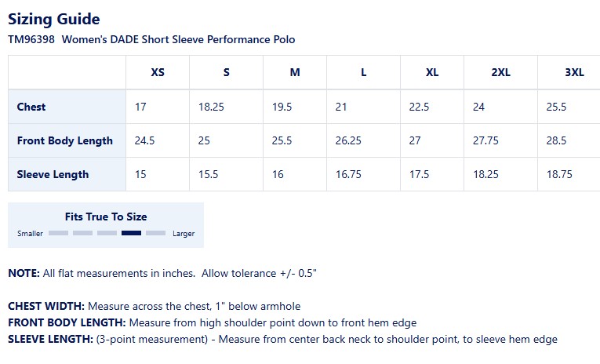Click the first segment of the fit scale
600x364 pixels.
tap(59, 233)
